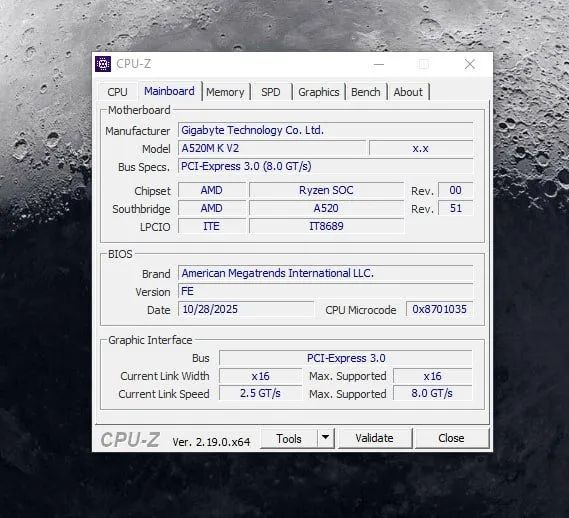This screenshot has height=518, width=569.
Task: Select the LPCIO IT8689 value
Action: [326, 226]
